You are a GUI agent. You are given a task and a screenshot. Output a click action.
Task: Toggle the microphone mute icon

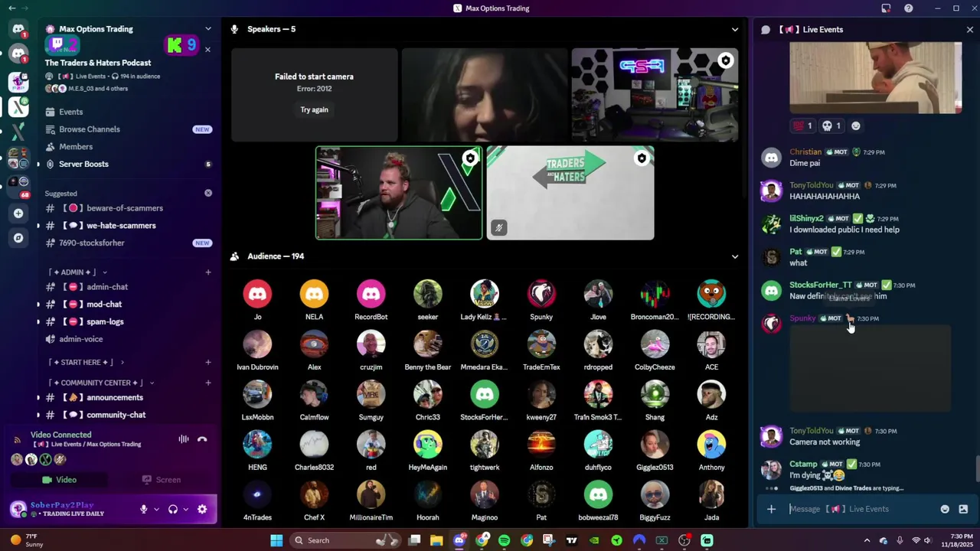coord(143,510)
